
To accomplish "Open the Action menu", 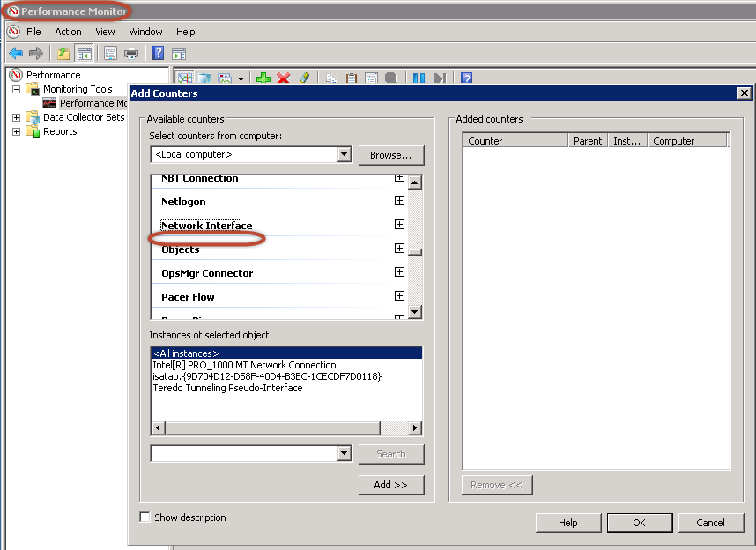I will [68, 32].
